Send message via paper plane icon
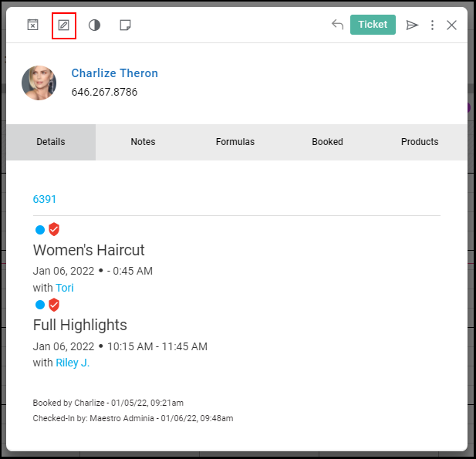Screen dimensions: 476x459 point(412,25)
